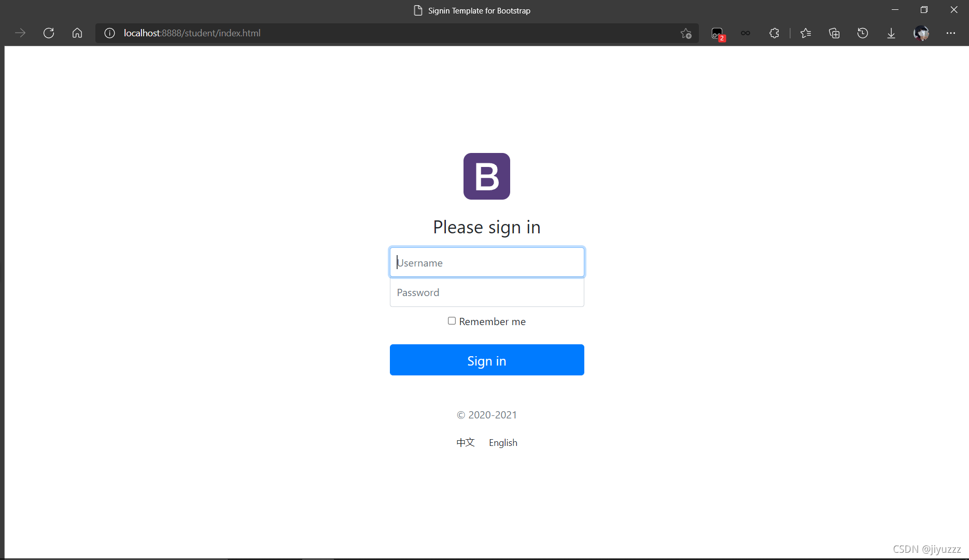Image resolution: width=969 pixels, height=560 pixels.
Task: Focus the Username input field
Action: (x=487, y=262)
